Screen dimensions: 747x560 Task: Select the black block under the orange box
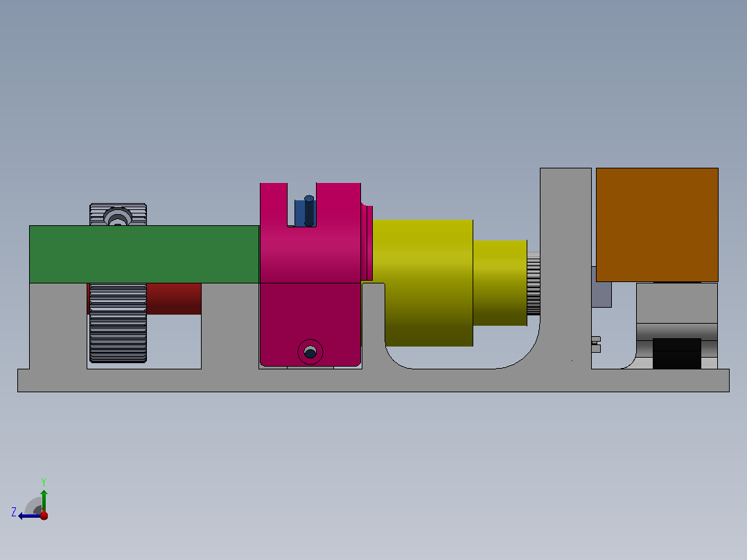pyautogui.click(x=676, y=353)
